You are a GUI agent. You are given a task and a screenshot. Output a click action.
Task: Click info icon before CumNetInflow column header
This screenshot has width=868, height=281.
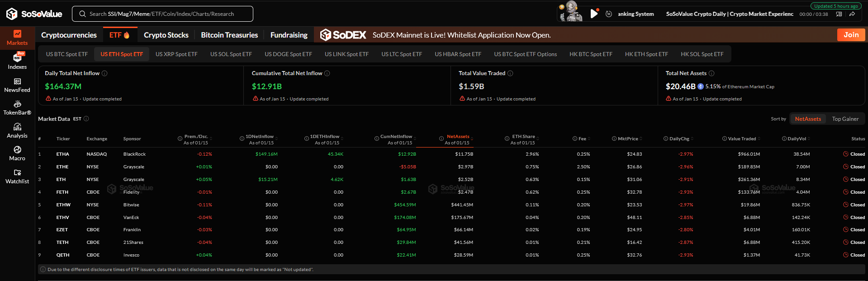tap(377, 138)
